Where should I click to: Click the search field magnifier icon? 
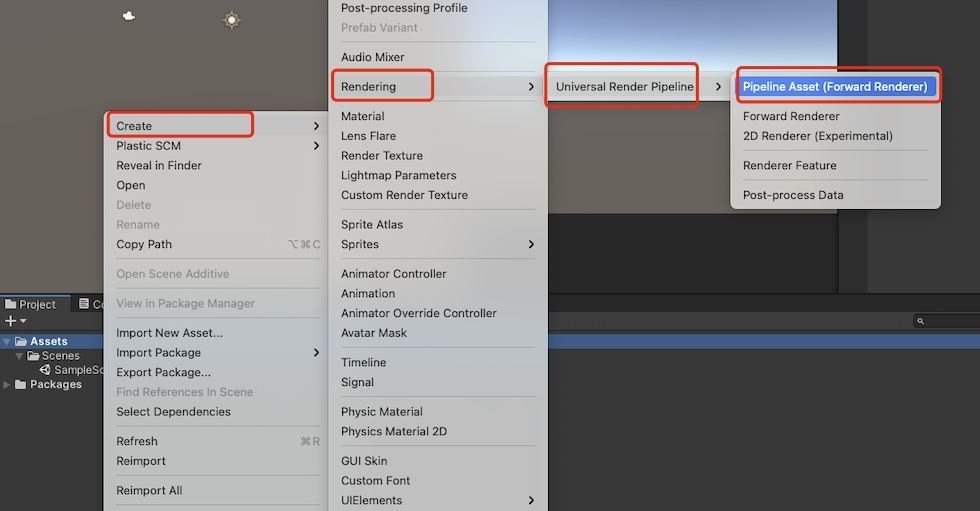click(x=920, y=321)
